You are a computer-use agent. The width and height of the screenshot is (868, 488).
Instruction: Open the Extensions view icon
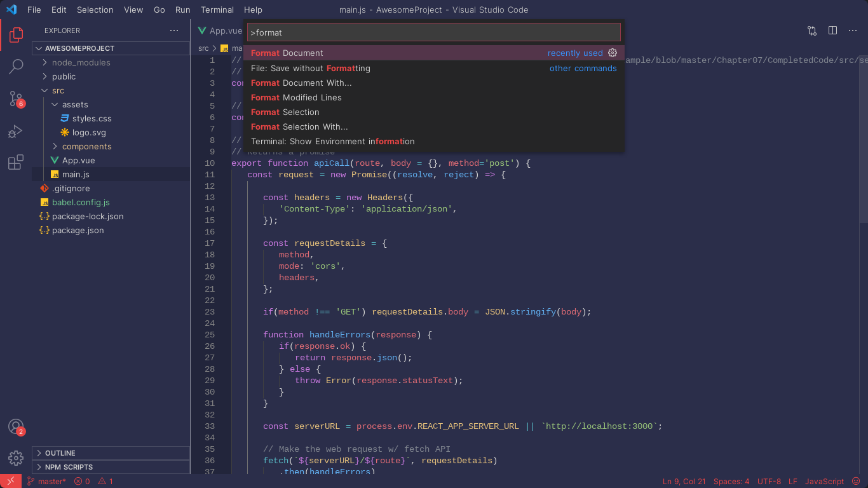tap(16, 162)
